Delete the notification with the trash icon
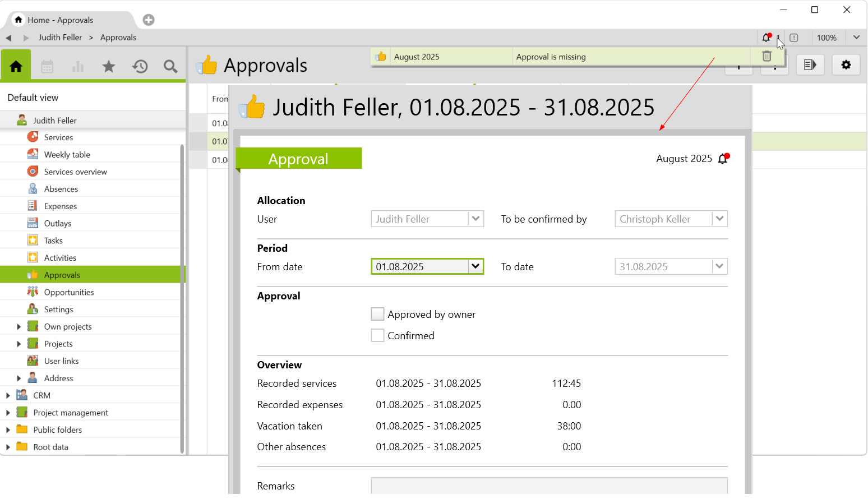868x499 pixels. click(x=767, y=57)
